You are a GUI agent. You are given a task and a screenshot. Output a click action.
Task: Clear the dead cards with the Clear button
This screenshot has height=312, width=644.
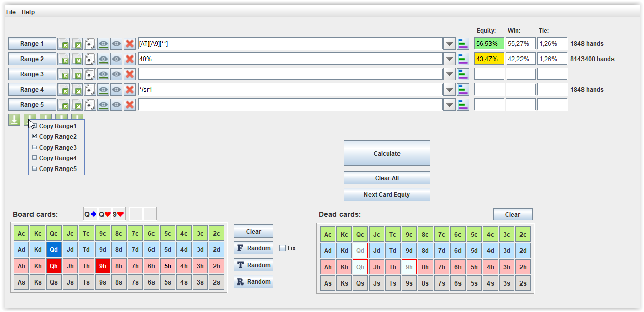pos(513,214)
